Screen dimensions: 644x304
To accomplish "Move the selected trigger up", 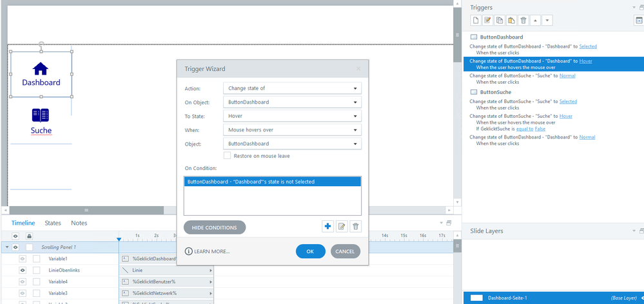I will (x=536, y=21).
